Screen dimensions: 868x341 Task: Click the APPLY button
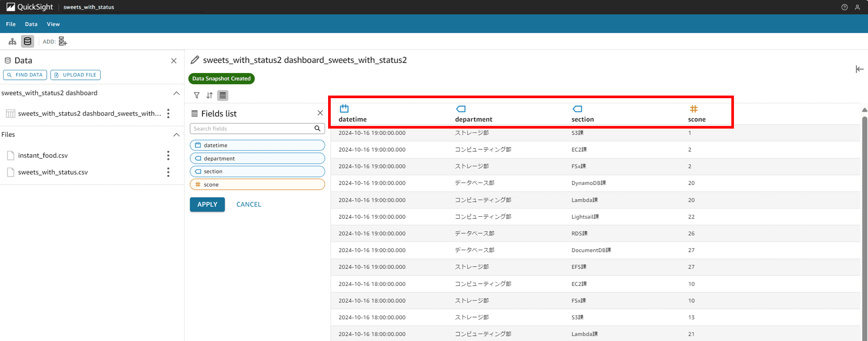coord(207,204)
